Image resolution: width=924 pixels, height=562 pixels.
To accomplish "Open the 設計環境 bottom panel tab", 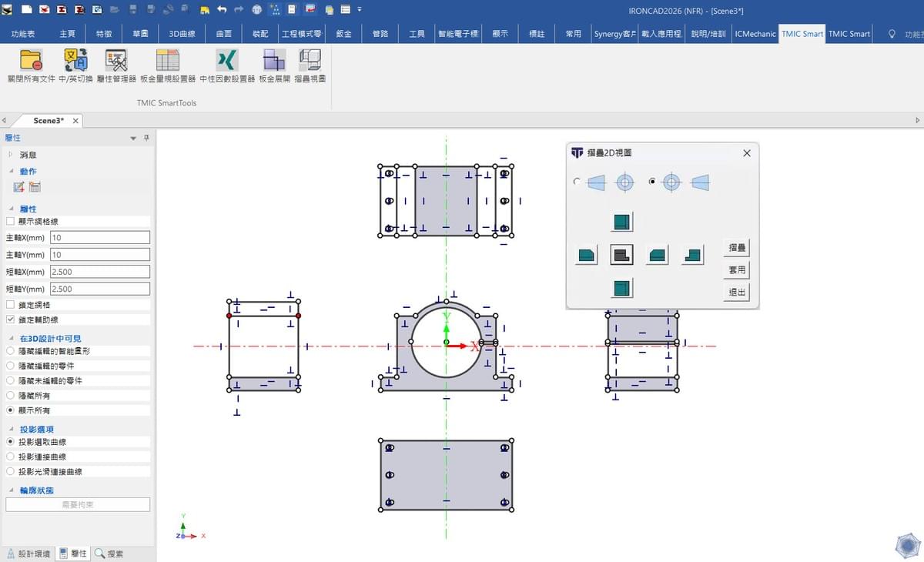I will 28,554.
